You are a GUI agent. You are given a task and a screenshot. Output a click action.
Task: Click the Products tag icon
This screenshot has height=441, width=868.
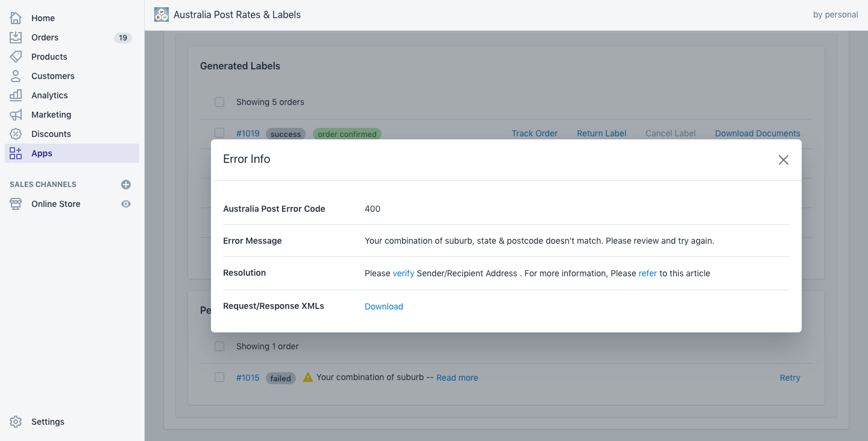pyautogui.click(x=16, y=57)
